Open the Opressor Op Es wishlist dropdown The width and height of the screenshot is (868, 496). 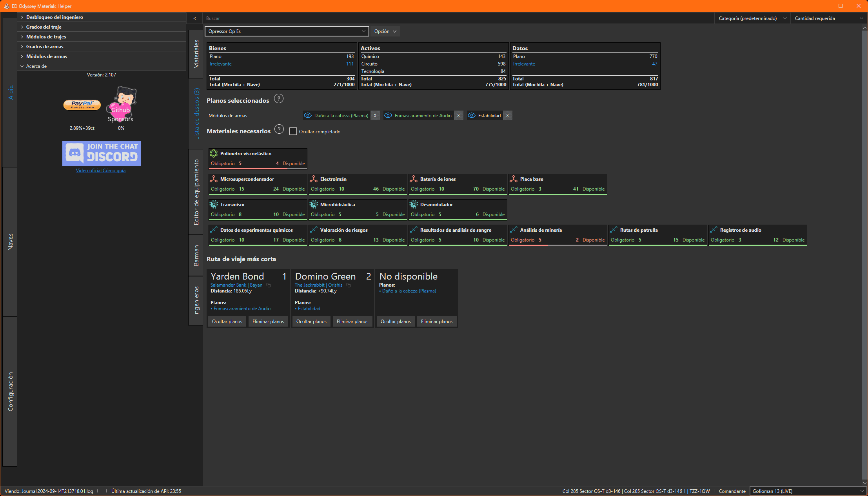point(287,31)
